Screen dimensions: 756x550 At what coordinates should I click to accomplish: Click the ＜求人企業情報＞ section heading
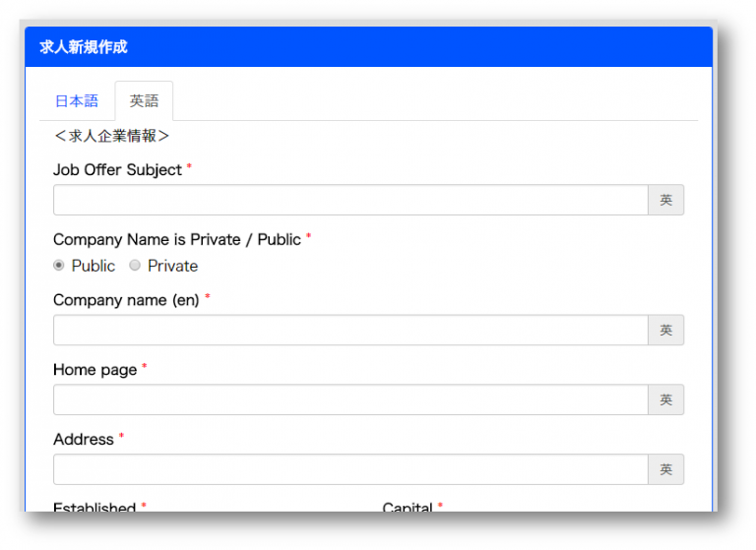click(111, 136)
